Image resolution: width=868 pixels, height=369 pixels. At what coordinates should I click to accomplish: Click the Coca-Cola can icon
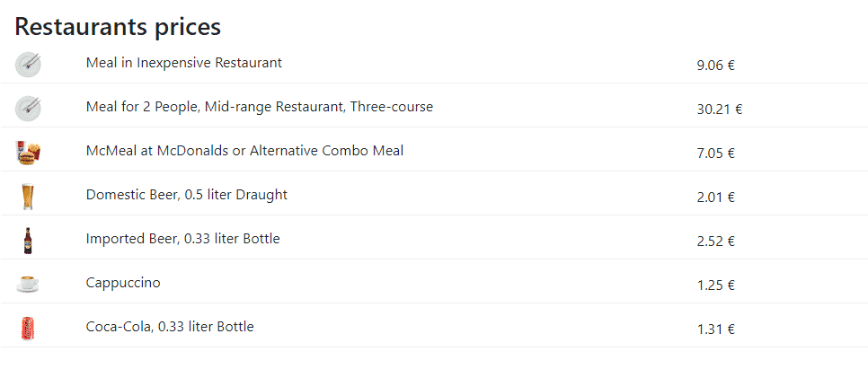pos(28,328)
